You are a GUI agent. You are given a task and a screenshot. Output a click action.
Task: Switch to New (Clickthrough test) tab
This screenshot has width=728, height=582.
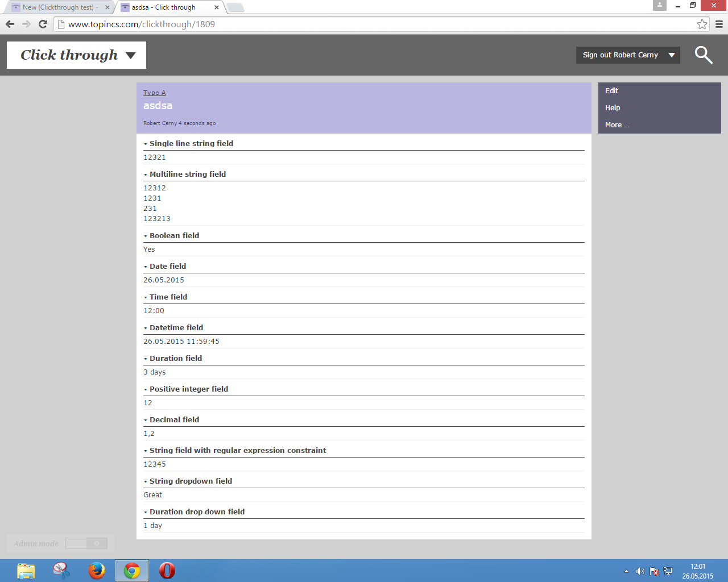[x=60, y=7]
